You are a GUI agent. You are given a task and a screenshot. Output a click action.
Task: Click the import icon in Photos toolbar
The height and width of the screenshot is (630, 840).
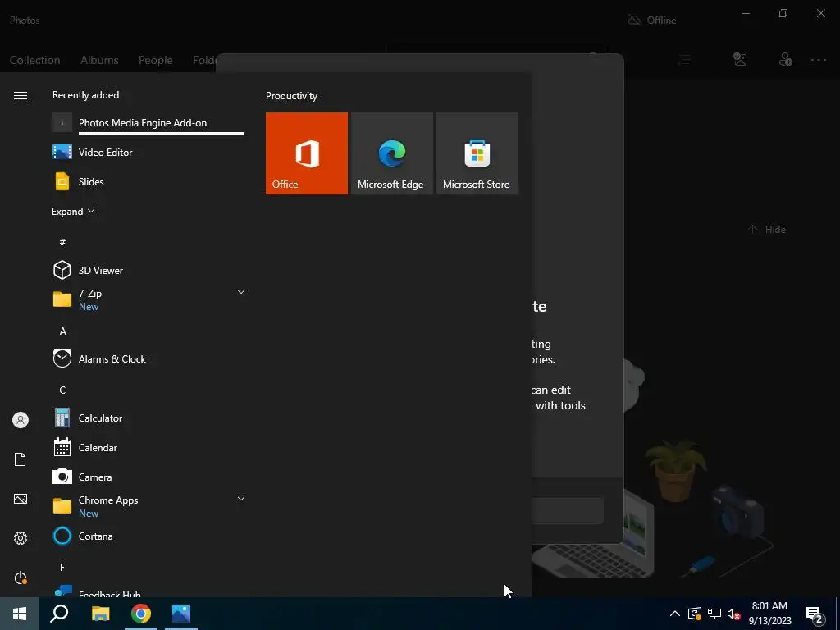(x=740, y=59)
